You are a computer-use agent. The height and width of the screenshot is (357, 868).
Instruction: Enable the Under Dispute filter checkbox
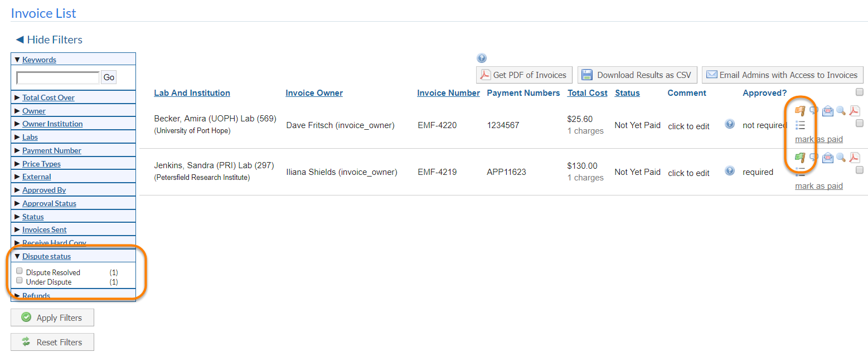coord(20,281)
